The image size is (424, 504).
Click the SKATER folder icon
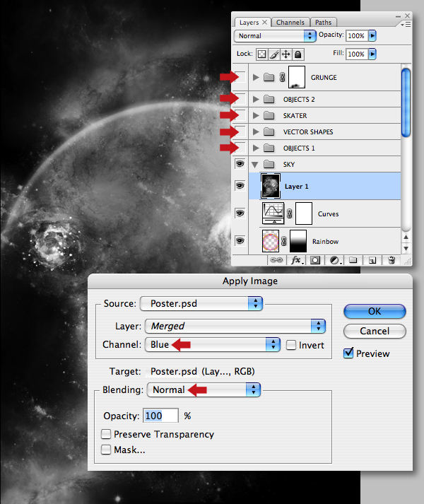tap(269, 115)
